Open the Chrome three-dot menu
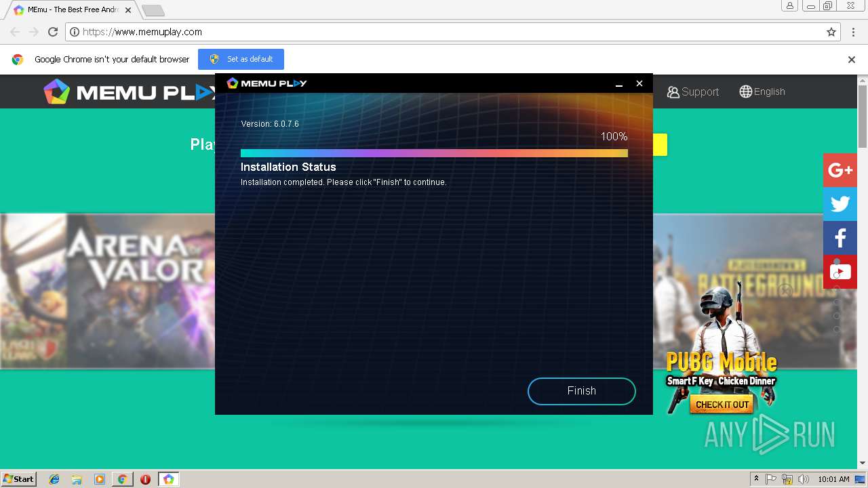868x488 pixels. pos(853,32)
